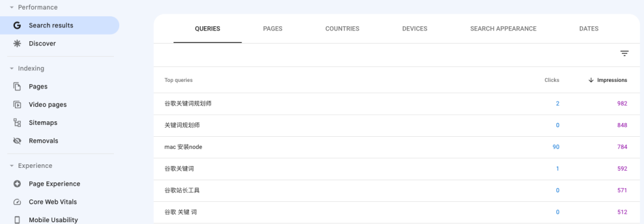Sort by the Impressions column header
The image size is (644, 224).
(612, 80)
